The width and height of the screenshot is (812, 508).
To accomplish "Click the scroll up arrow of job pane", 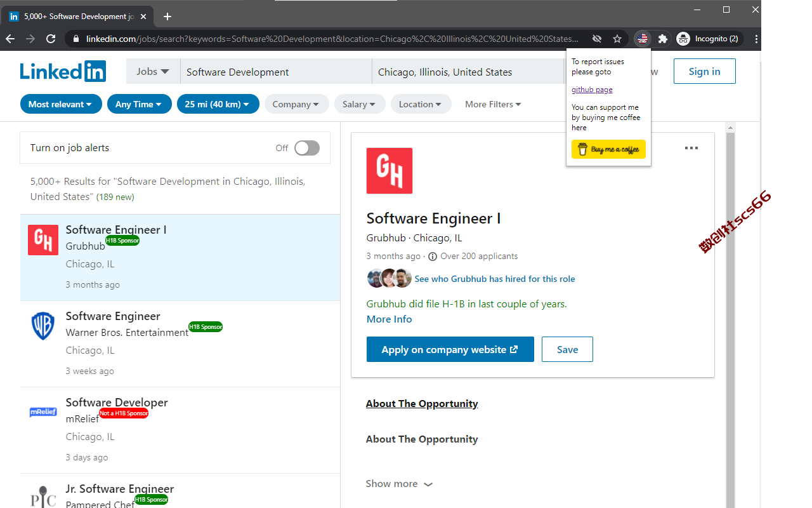I will point(730,128).
